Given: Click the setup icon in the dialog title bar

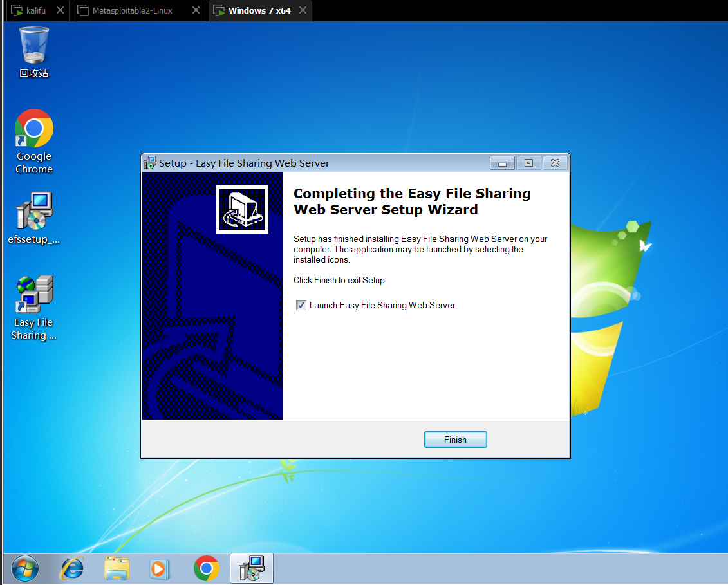Looking at the screenshot, I should pyautogui.click(x=149, y=163).
